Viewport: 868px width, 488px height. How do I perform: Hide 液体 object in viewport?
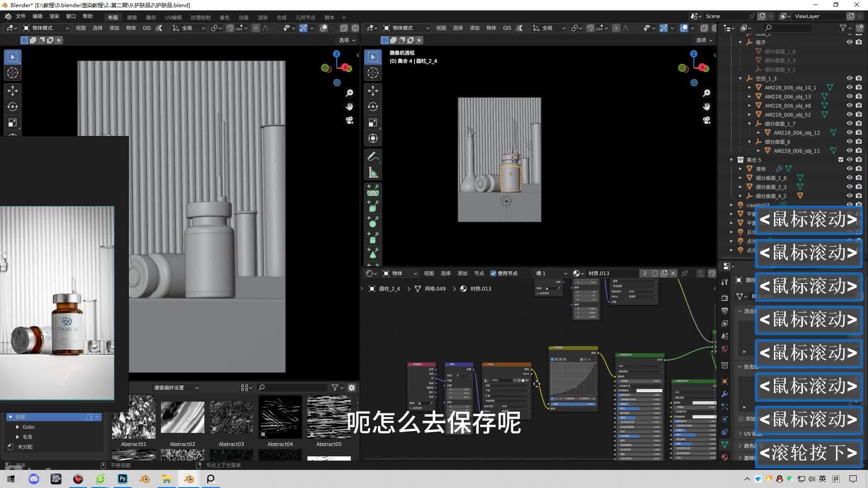click(849, 169)
